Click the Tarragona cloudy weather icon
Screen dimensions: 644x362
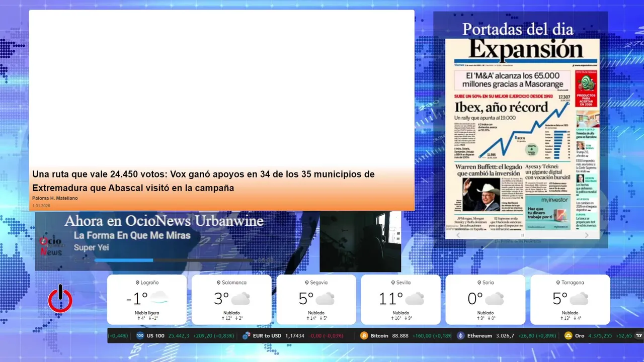pyautogui.click(x=579, y=298)
